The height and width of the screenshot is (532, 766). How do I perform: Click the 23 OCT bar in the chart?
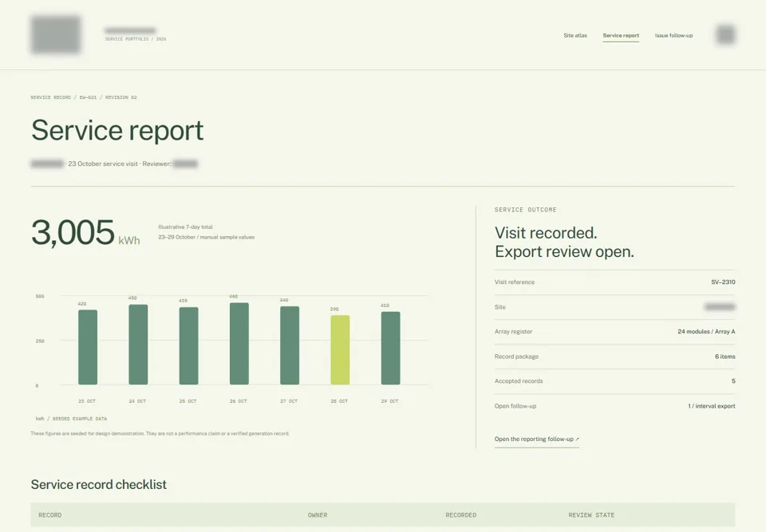point(88,347)
